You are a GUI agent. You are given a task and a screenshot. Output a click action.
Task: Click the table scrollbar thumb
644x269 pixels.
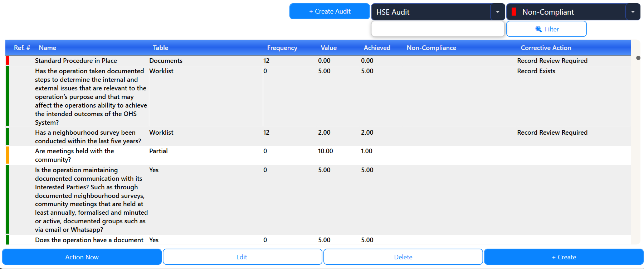pyautogui.click(x=638, y=58)
